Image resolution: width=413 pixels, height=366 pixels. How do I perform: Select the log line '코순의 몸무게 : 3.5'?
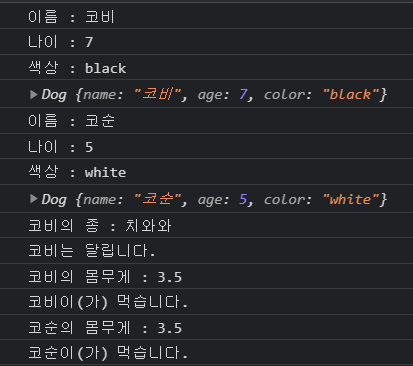coord(105,328)
